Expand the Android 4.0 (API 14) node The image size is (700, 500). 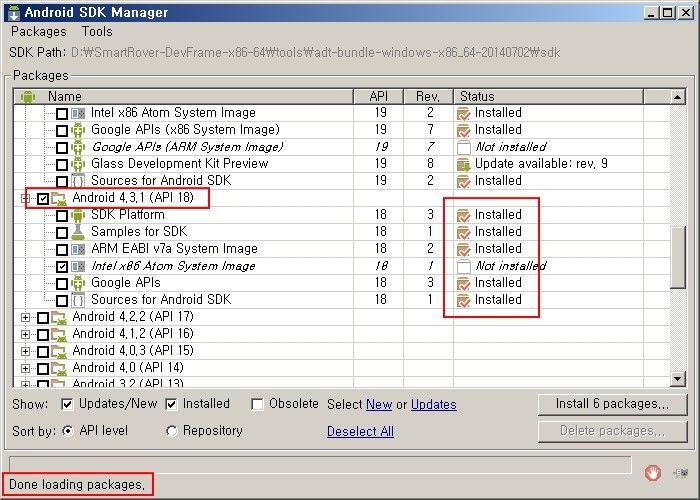click(25, 369)
